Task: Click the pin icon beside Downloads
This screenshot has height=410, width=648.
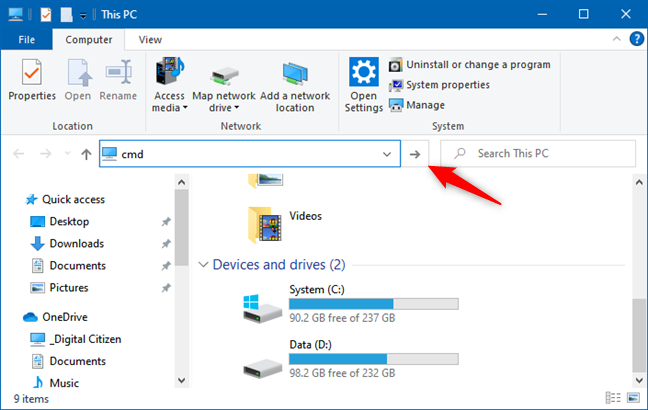Action: [x=166, y=244]
